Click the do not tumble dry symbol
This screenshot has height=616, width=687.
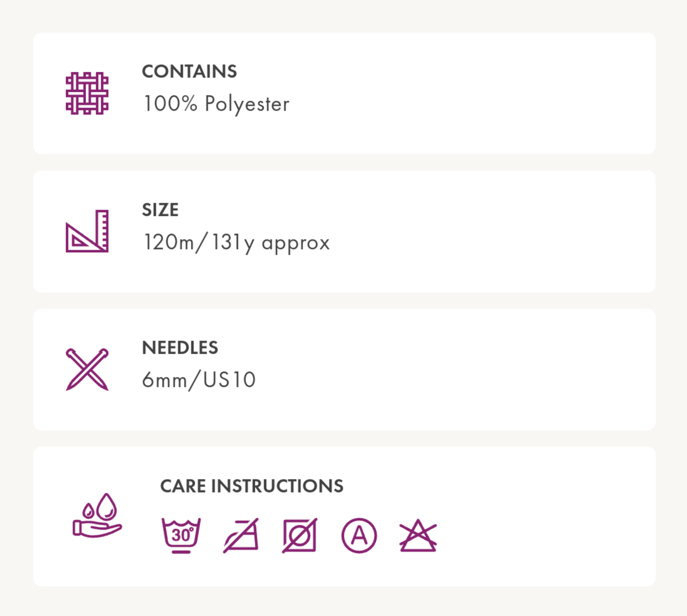tap(300, 536)
